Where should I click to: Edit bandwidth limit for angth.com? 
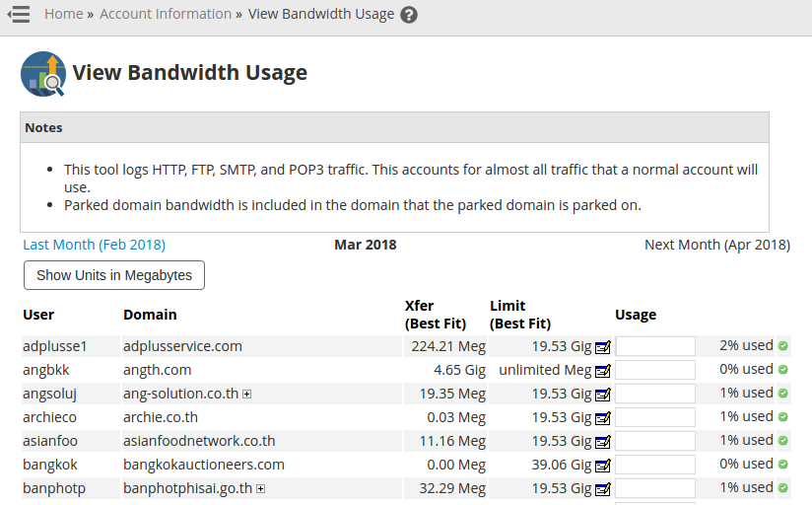[603, 371]
